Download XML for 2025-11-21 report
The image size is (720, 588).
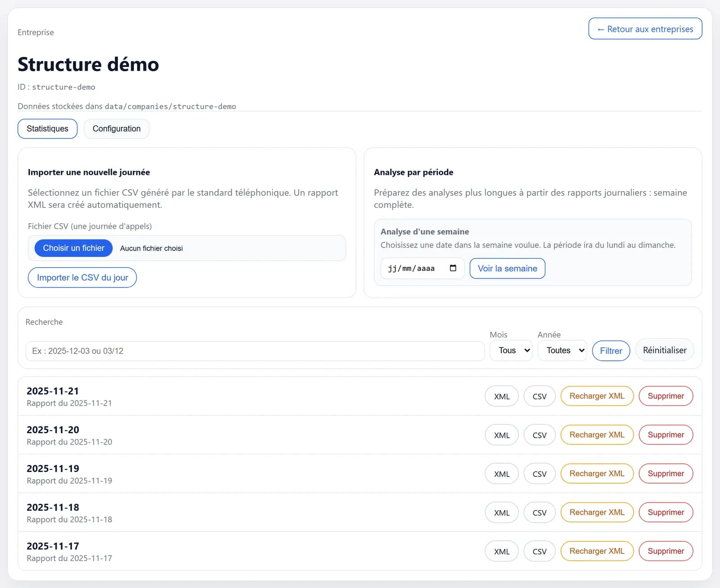[502, 396]
